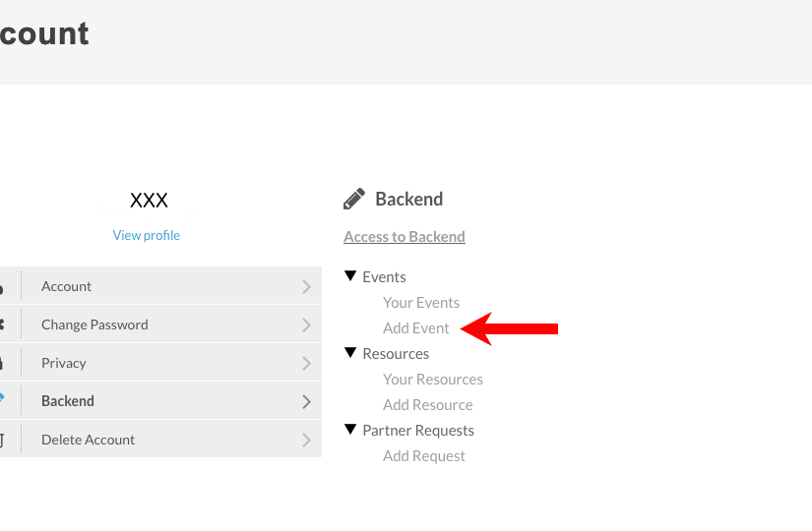Click the chevron arrow in Privacy row
The width and height of the screenshot is (812, 531).
pos(306,364)
